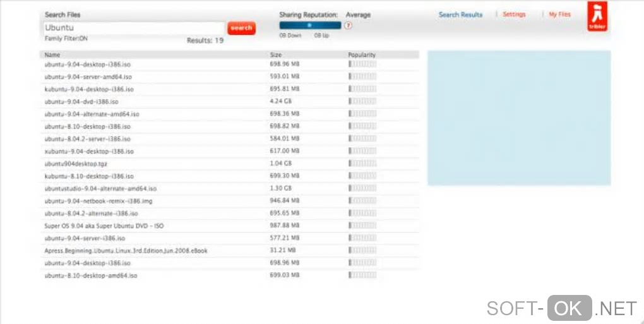Open the Search Results tab
The height and width of the screenshot is (324, 644).
(x=460, y=15)
